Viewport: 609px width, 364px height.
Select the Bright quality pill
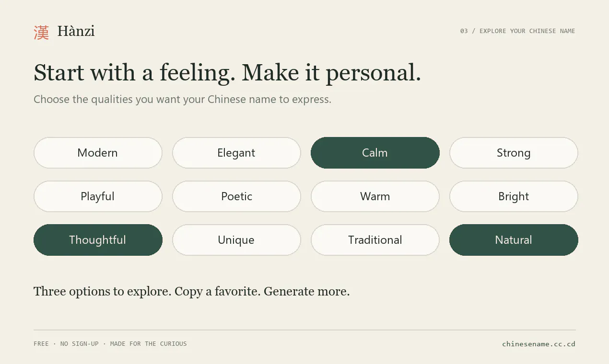[514, 196]
